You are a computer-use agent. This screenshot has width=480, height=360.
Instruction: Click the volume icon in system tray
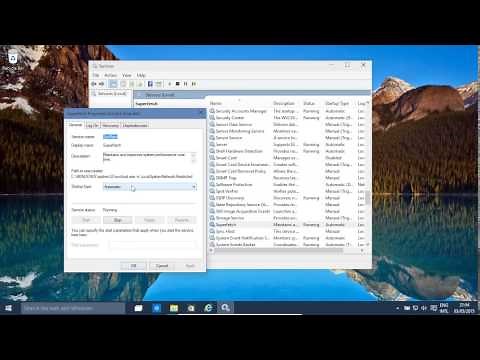(424, 308)
